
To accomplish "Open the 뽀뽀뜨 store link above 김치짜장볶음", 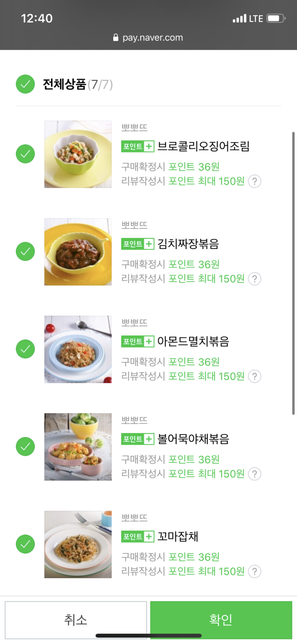I will pyautogui.click(x=134, y=225).
